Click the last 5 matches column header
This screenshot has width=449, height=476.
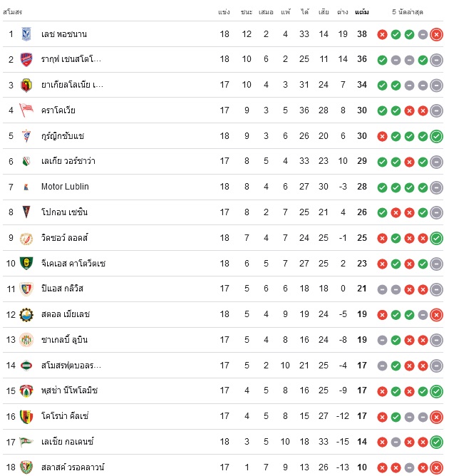(408, 12)
